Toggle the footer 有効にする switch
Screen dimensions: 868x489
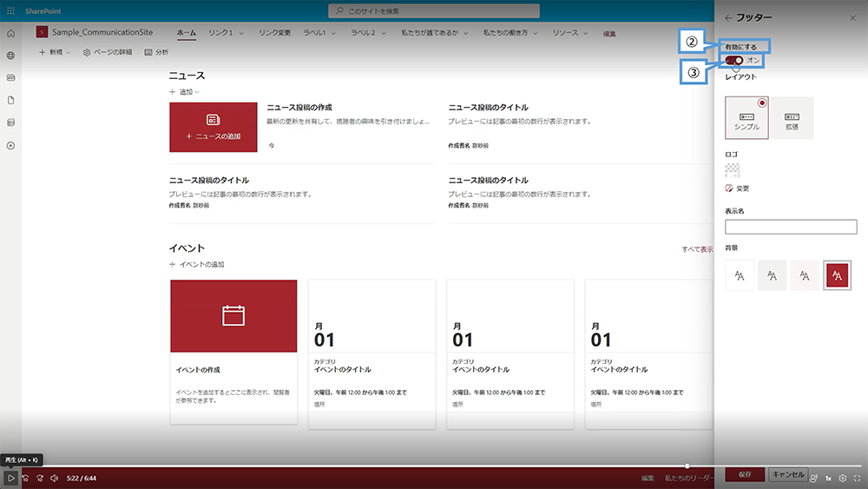tap(734, 60)
